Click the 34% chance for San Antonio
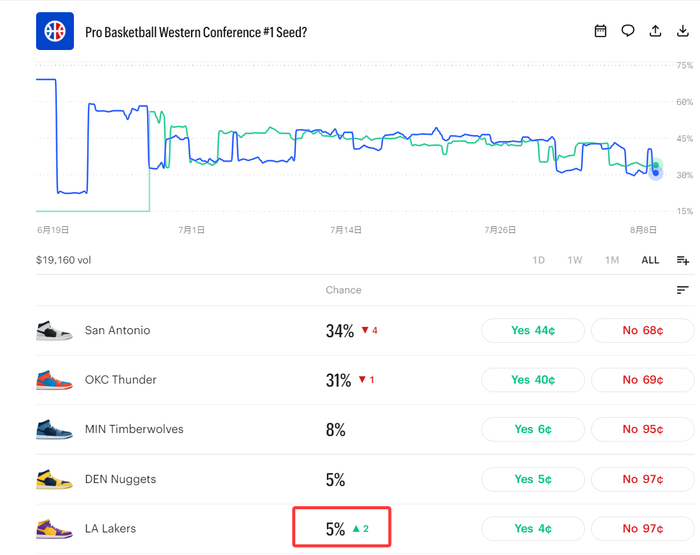 (x=340, y=331)
